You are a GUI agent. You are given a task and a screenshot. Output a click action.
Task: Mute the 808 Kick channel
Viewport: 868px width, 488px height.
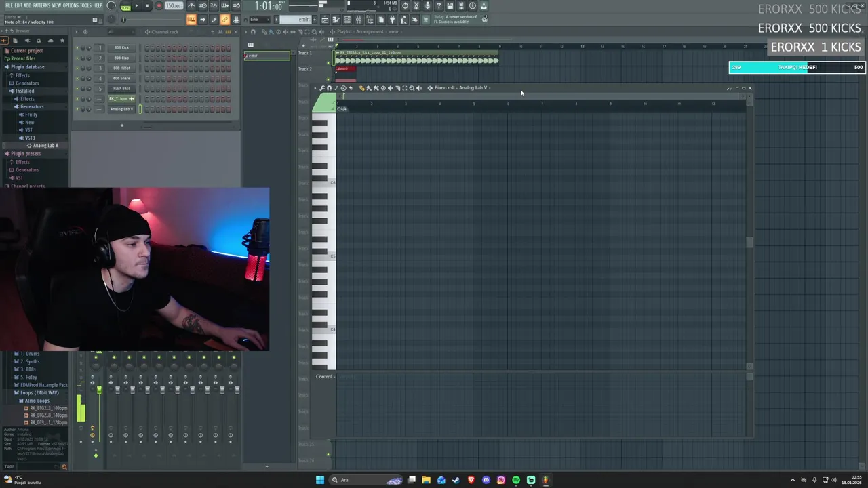[77, 47]
